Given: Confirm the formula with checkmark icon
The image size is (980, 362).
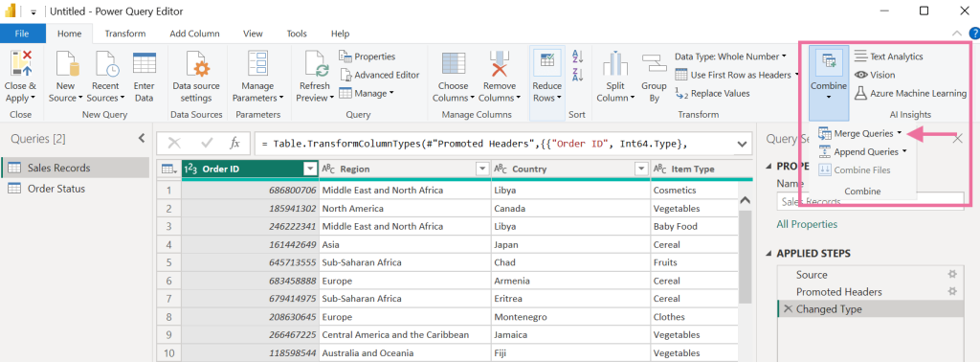Looking at the screenshot, I should coord(207,144).
